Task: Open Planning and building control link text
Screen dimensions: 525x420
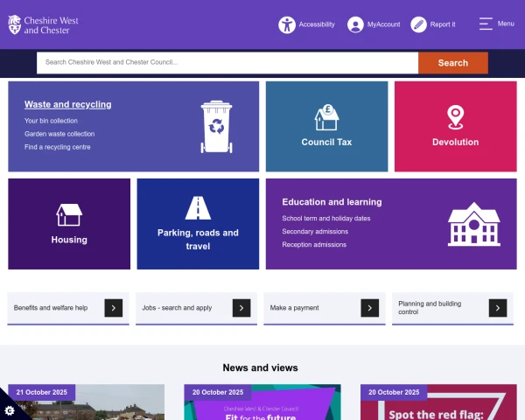Action: pyautogui.click(x=430, y=308)
